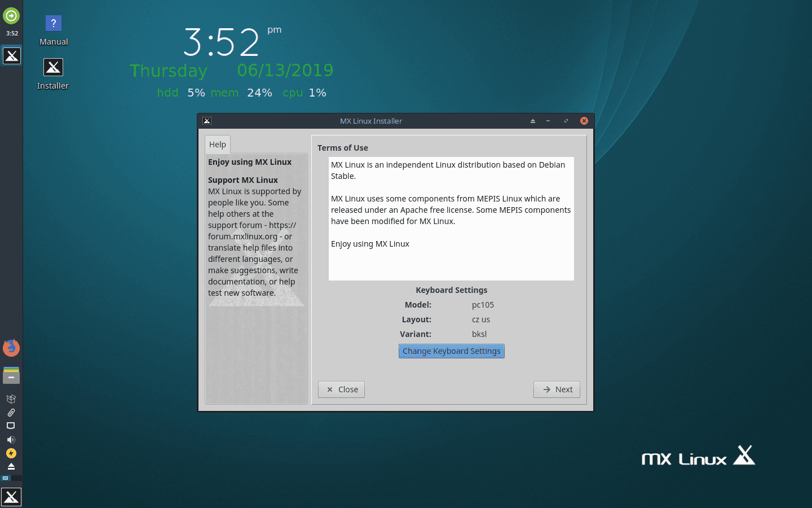The height and width of the screenshot is (508, 812).
Task: Click the cpu 1% readout
Action: click(x=304, y=93)
